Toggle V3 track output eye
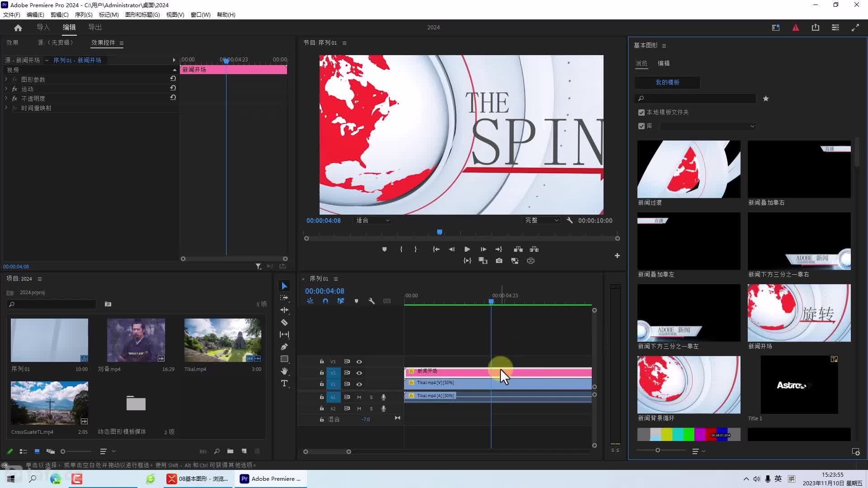 point(359,361)
